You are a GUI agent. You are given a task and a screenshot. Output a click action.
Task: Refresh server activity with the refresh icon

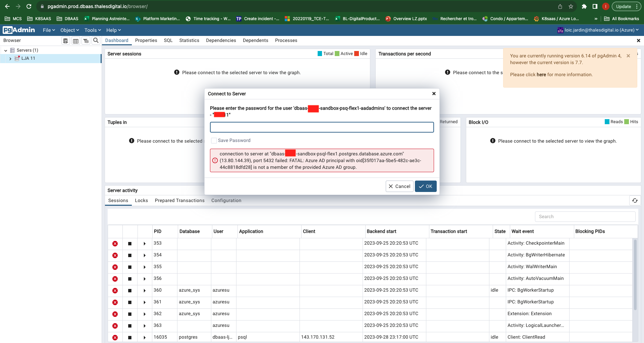635,200
